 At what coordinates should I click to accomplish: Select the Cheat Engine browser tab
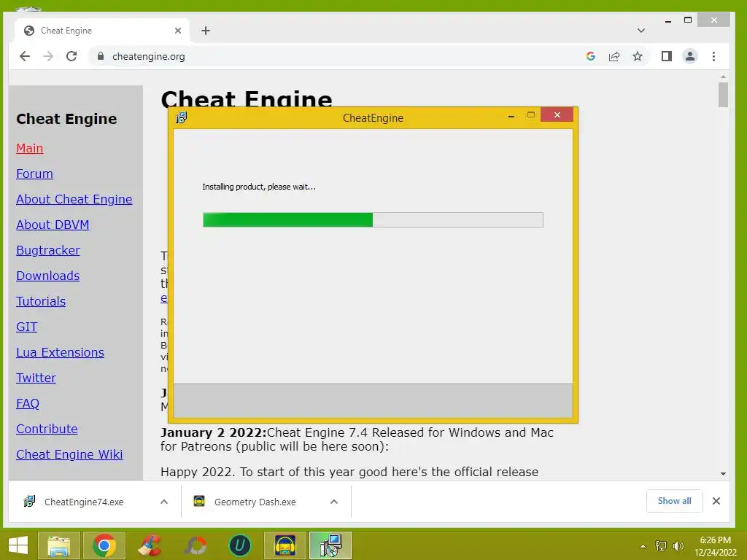tap(101, 31)
